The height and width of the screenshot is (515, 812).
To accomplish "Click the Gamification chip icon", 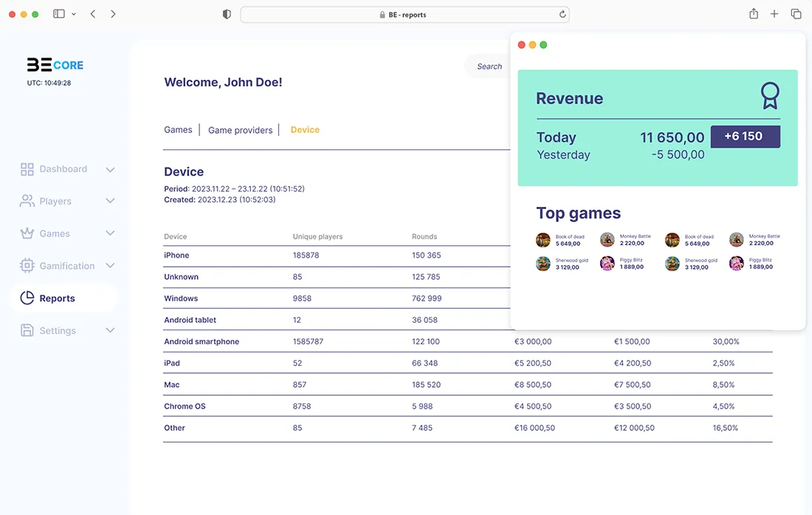I will (27, 266).
